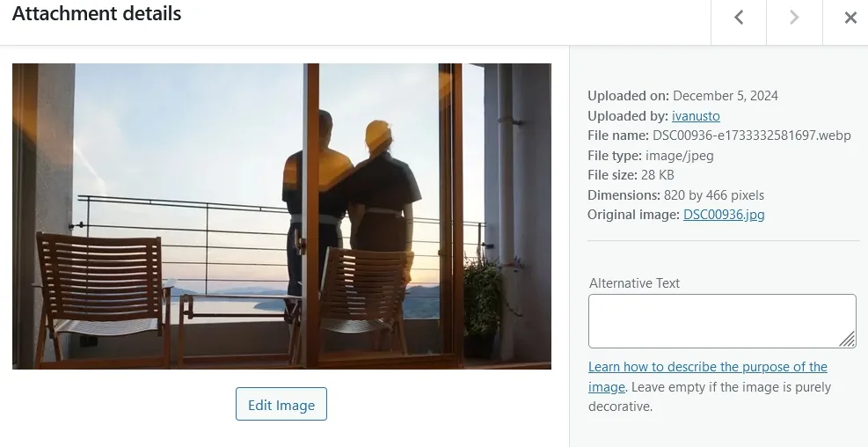Click the December 5, 2024 upload date
The width and height of the screenshot is (868, 447).
pyautogui.click(x=726, y=96)
